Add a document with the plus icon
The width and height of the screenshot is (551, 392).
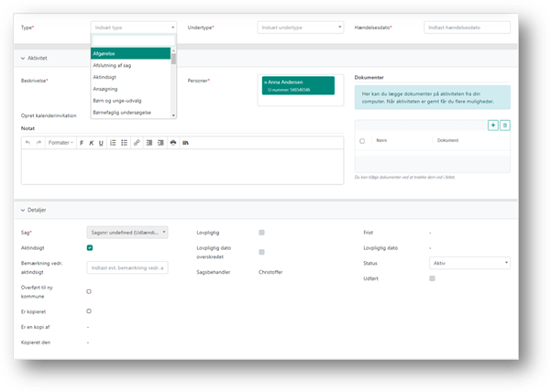click(493, 125)
